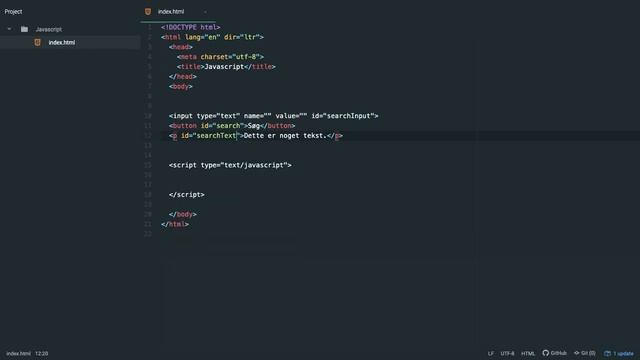Open go-to-line via 12:20 cursor position

(x=42, y=353)
